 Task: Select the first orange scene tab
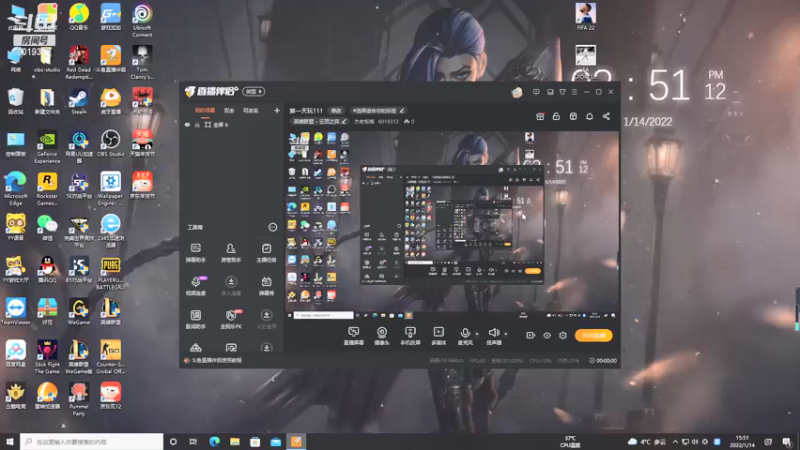pos(205,111)
